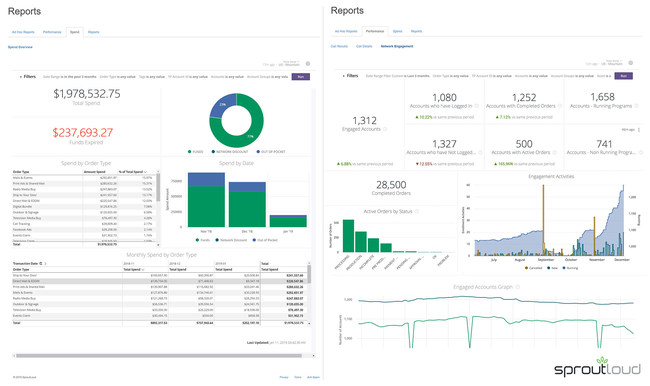Click the 1,312 Engaged Accounts value
The image size is (650, 386).
point(364,121)
